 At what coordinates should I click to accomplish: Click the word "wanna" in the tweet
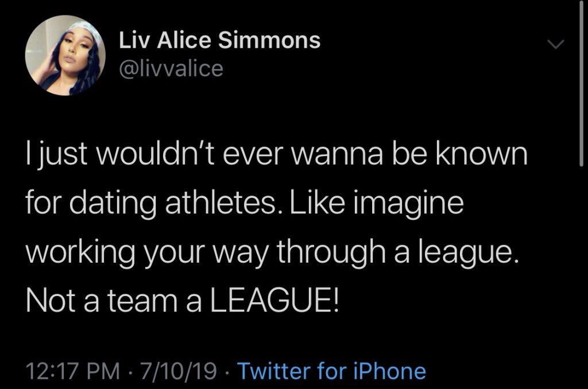(x=337, y=155)
